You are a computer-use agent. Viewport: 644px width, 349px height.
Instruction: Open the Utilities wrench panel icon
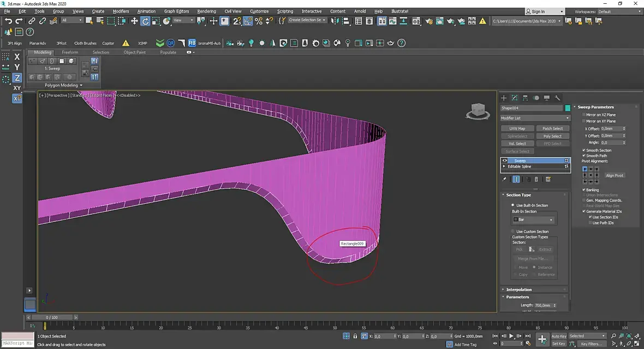click(557, 98)
